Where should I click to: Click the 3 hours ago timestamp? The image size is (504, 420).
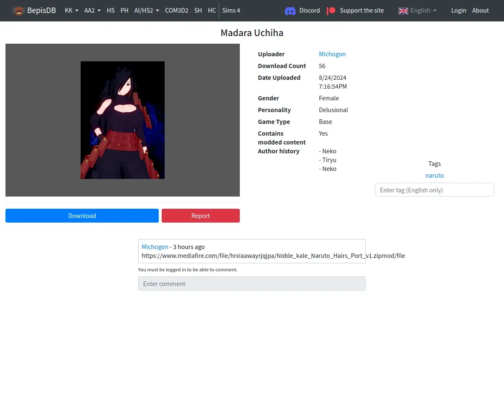(x=189, y=247)
